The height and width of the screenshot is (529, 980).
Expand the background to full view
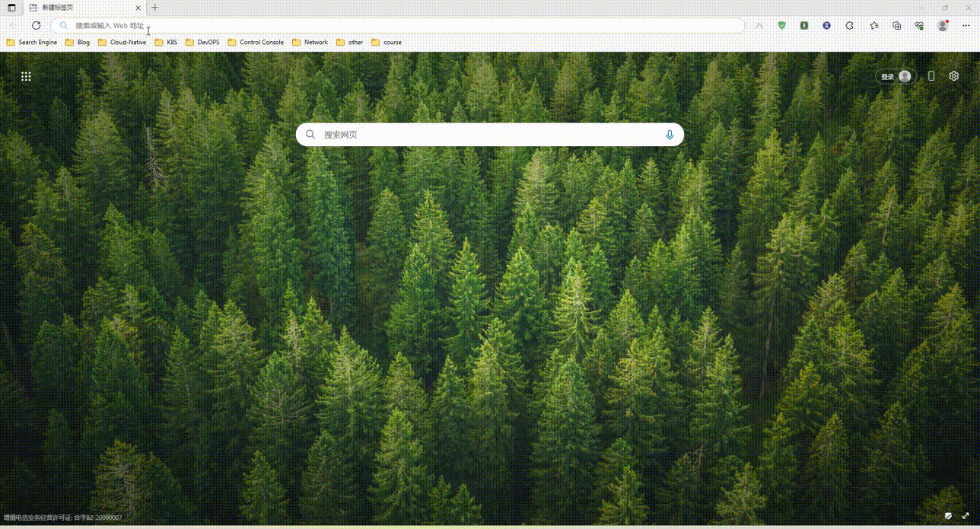966,516
